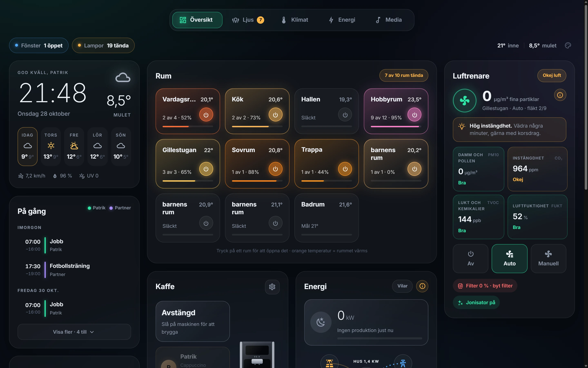
Task: Click the coffee machine image
Action: [257, 355]
